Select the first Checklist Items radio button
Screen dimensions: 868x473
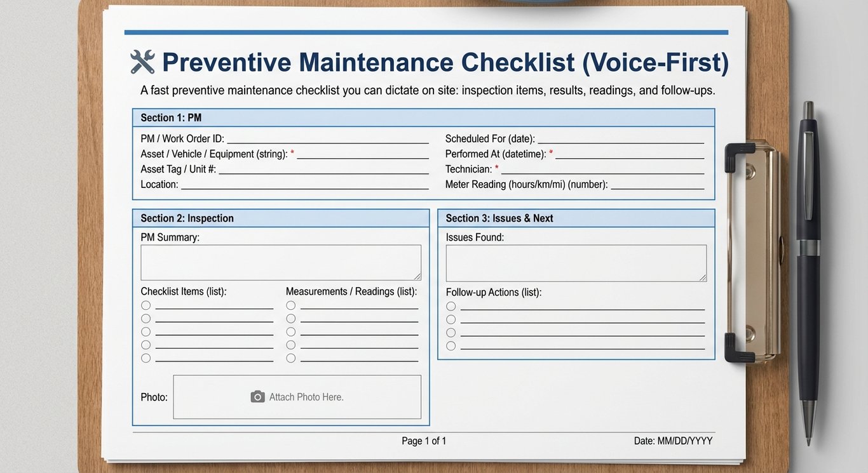click(146, 305)
